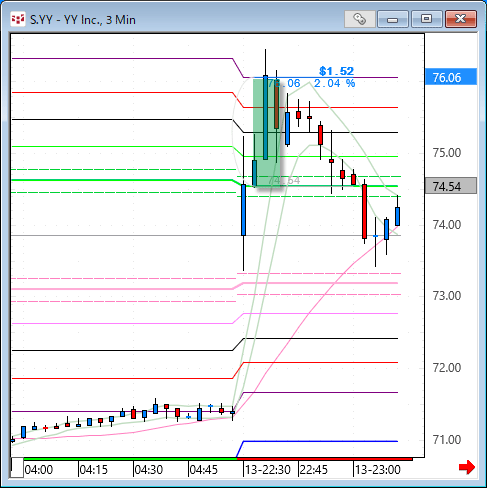Image resolution: width=487 pixels, height=488 pixels.
Task: Click the 73.00 price axis value
Action: [x=447, y=296]
